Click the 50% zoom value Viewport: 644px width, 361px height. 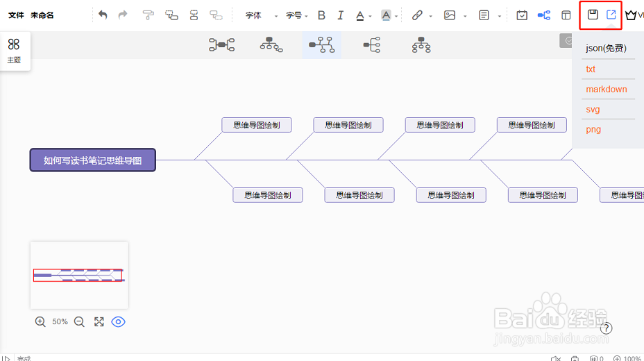(x=60, y=321)
